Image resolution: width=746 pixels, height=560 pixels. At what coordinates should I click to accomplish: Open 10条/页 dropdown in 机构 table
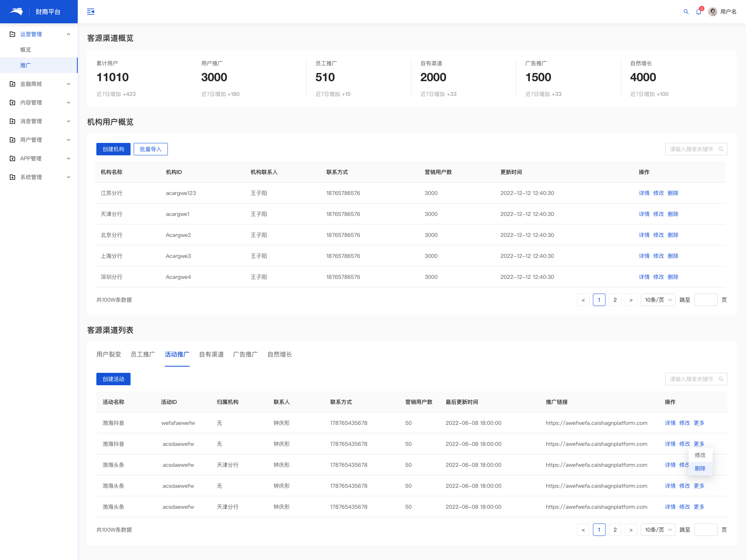(658, 300)
